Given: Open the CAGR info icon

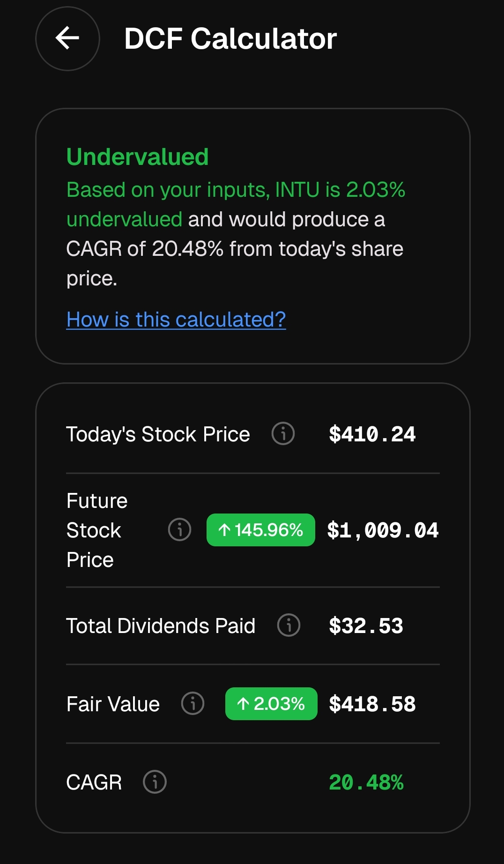Looking at the screenshot, I should (155, 782).
